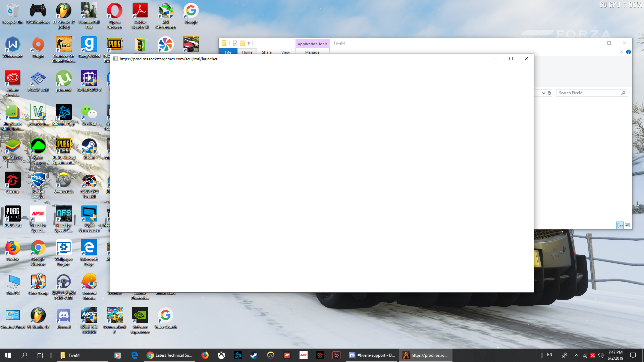This screenshot has width=644, height=362.
Task: Click the Explorer help question mark icon
Action: click(x=629, y=52)
